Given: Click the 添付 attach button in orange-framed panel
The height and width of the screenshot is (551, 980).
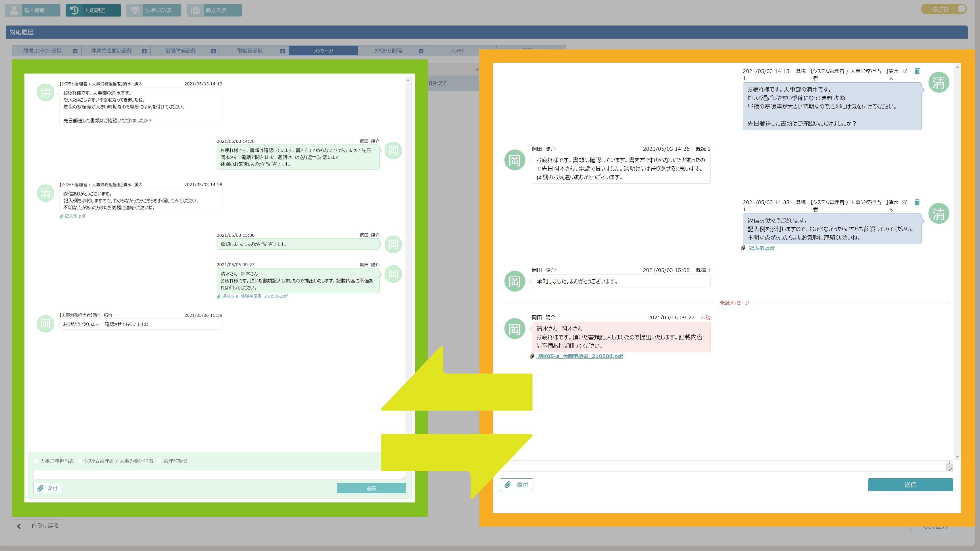Looking at the screenshot, I should click(516, 485).
